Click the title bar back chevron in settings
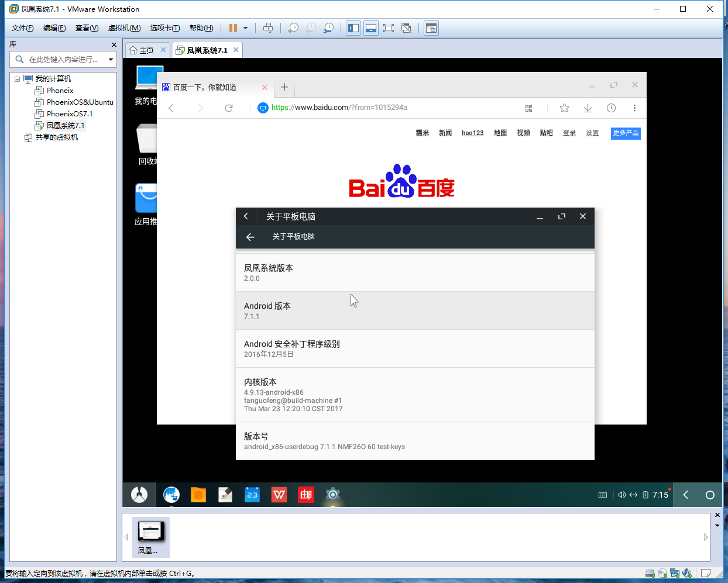 (x=246, y=216)
